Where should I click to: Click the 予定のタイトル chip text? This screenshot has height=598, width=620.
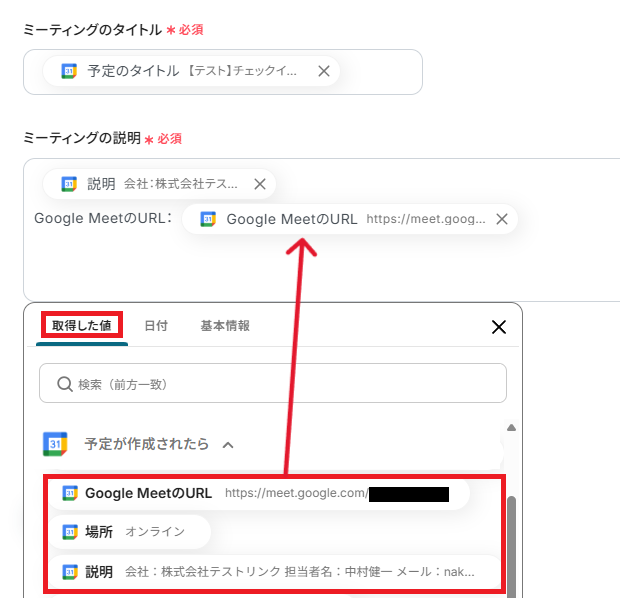pyautogui.click(x=133, y=71)
